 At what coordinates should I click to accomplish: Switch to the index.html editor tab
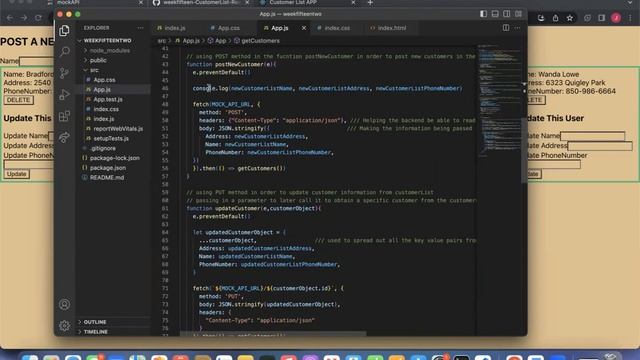pyautogui.click(x=391, y=28)
